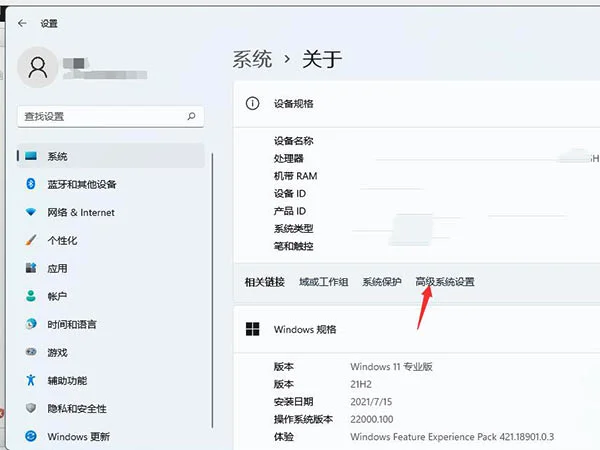Click the OS build 22000.100 value
Screen dimensions: 600x450
tap(372, 419)
